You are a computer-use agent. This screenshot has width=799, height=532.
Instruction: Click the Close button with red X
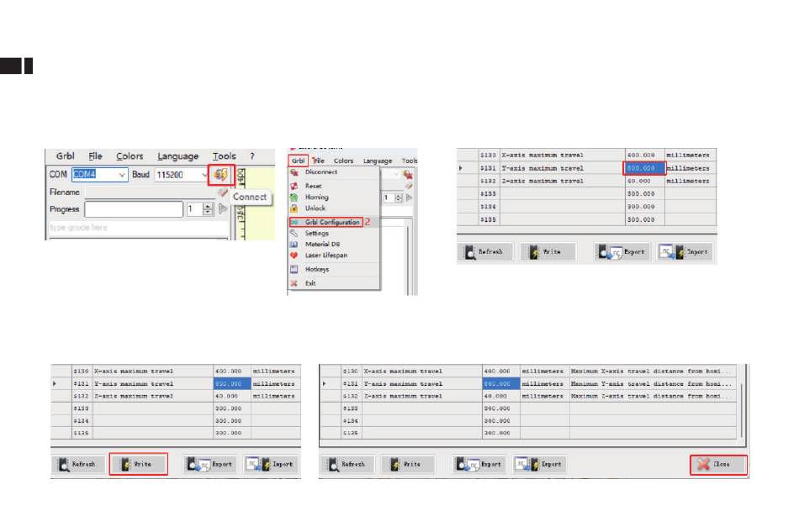point(718,465)
